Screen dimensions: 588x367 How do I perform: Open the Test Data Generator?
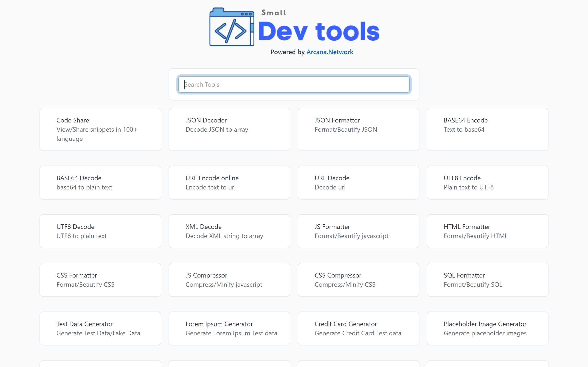[x=100, y=328]
